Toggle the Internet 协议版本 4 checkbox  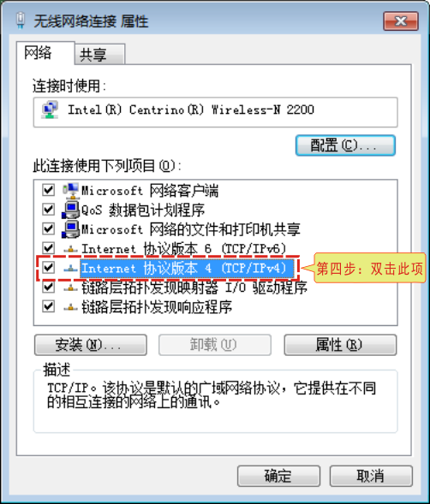point(48,268)
